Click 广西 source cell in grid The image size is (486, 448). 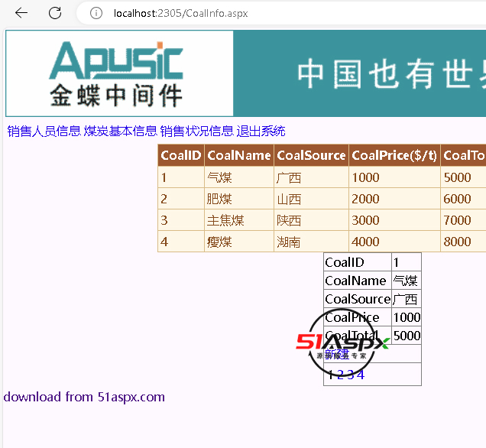(311, 177)
